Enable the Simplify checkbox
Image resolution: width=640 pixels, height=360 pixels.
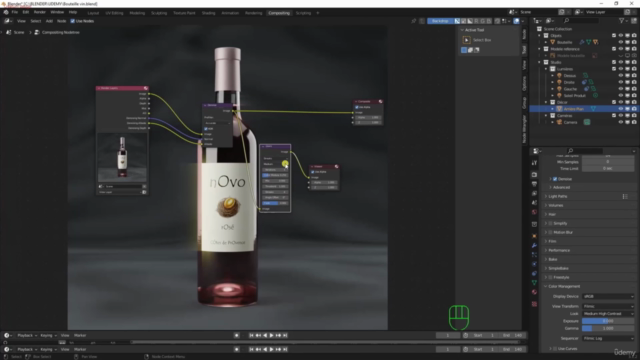550,223
